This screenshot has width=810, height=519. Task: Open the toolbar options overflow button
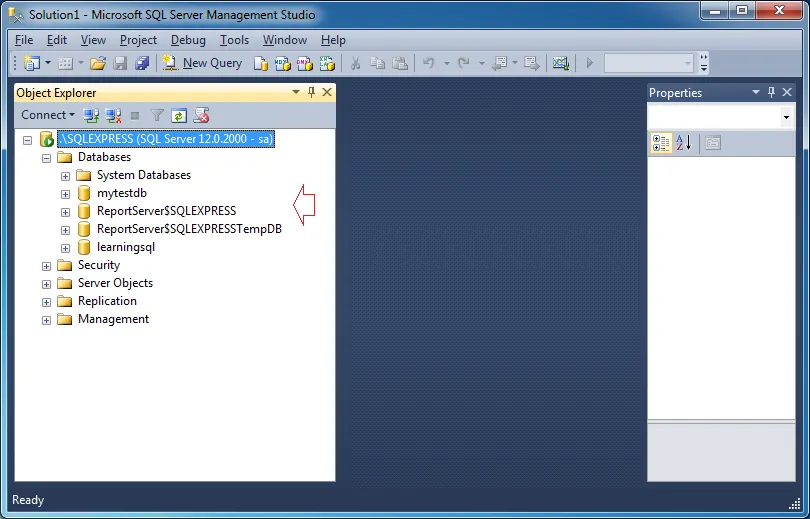coord(704,63)
